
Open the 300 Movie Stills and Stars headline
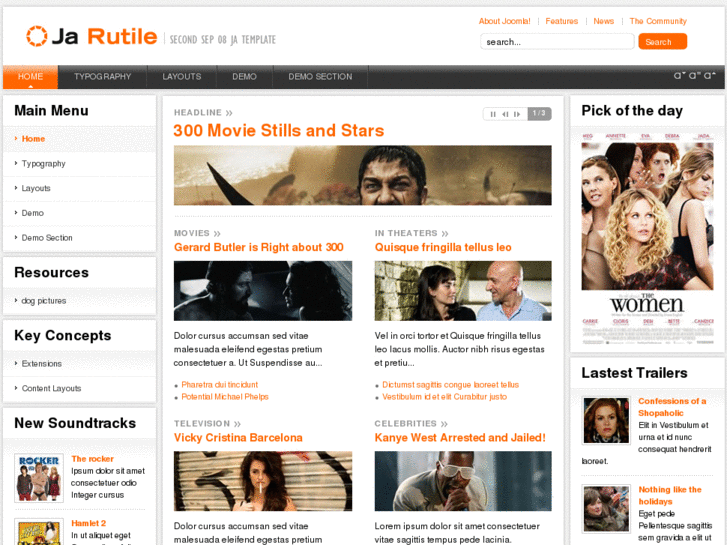tap(279, 131)
